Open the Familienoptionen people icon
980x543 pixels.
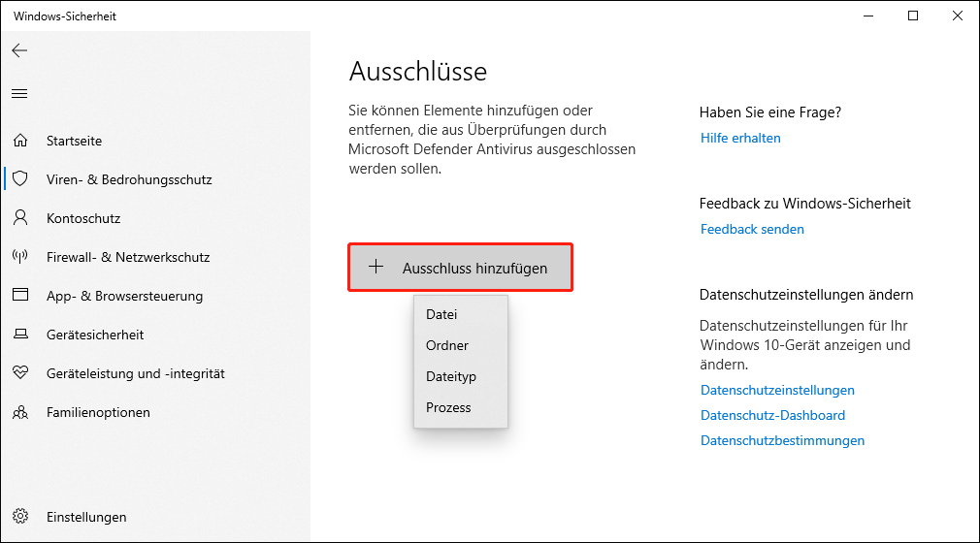click(x=20, y=412)
